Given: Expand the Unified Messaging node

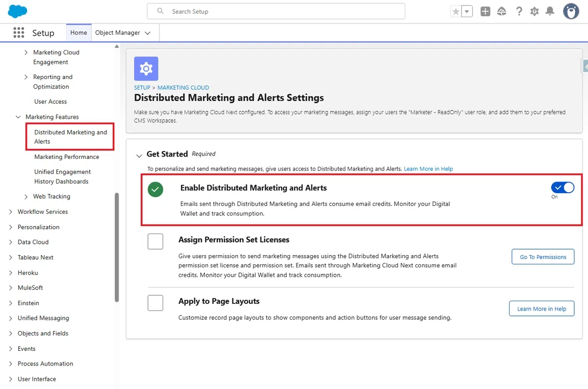Looking at the screenshot, I should tap(11, 318).
